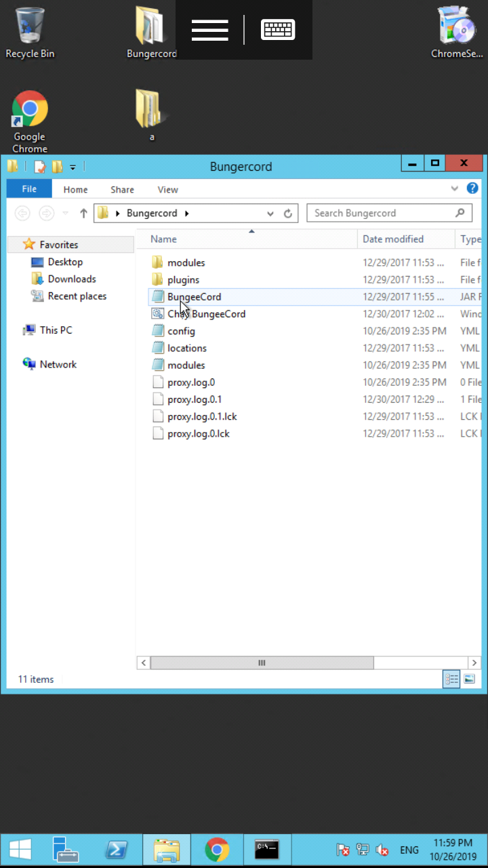
Task: Open the Customize Quick Access Toolbar arrow
Action: coord(73,167)
